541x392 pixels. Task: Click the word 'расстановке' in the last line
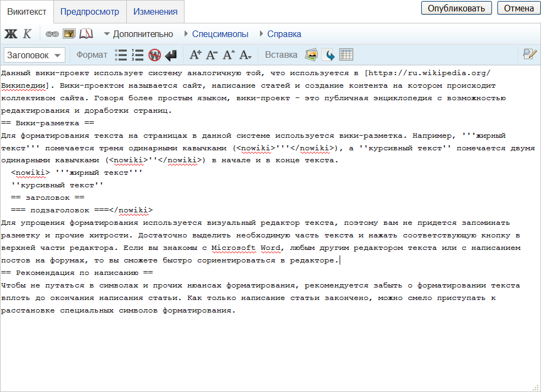point(28,310)
